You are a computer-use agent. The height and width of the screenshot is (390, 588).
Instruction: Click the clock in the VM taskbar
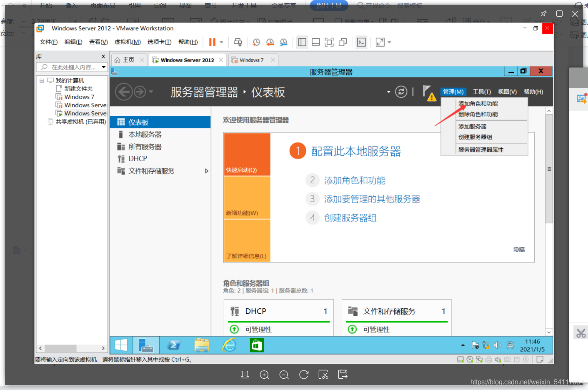[533, 345]
